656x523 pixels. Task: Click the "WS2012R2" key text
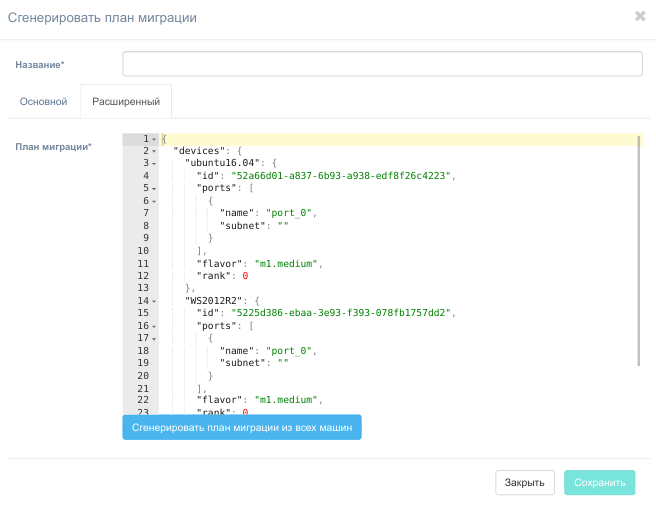click(x=214, y=301)
